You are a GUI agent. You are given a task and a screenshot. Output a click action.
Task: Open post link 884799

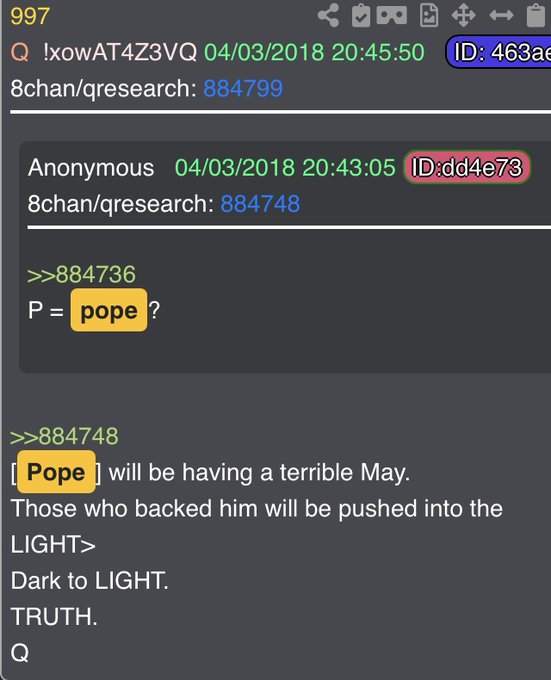click(243, 88)
